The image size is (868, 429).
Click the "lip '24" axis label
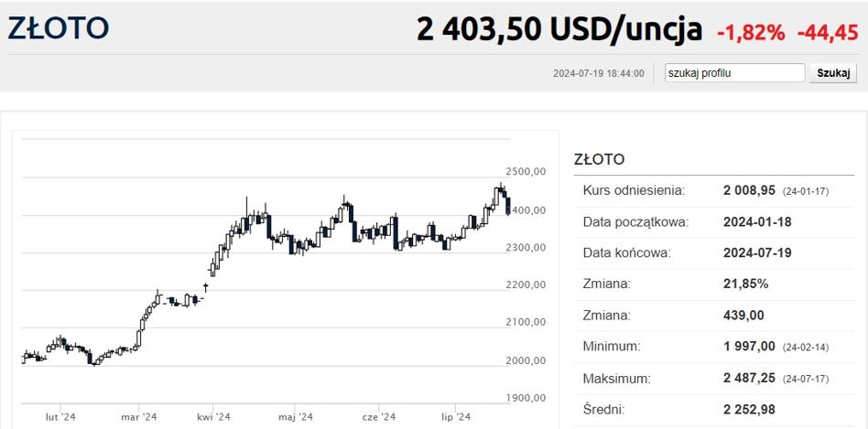coord(455,417)
